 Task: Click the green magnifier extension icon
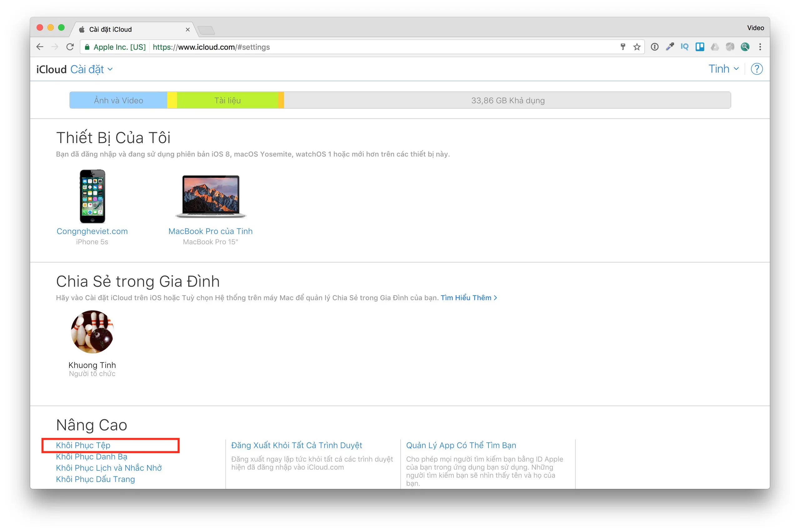tap(745, 47)
